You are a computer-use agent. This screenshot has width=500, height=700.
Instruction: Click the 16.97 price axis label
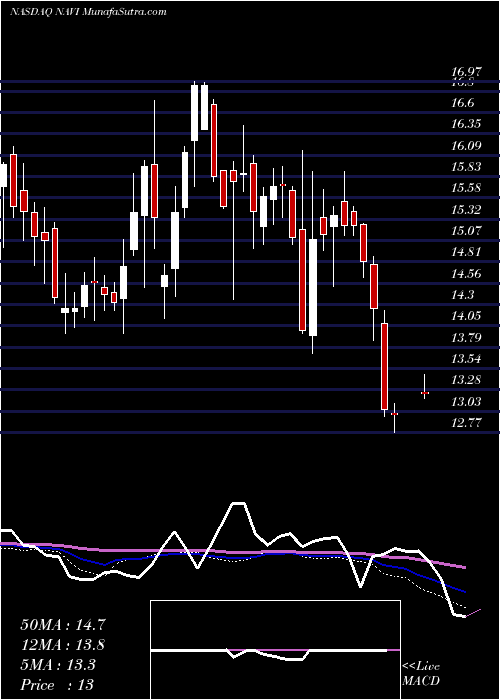pyautogui.click(x=466, y=71)
